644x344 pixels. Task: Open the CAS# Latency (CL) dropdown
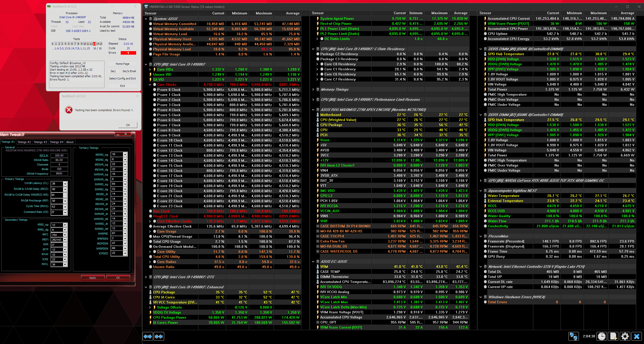pyautogui.click(x=65, y=184)
